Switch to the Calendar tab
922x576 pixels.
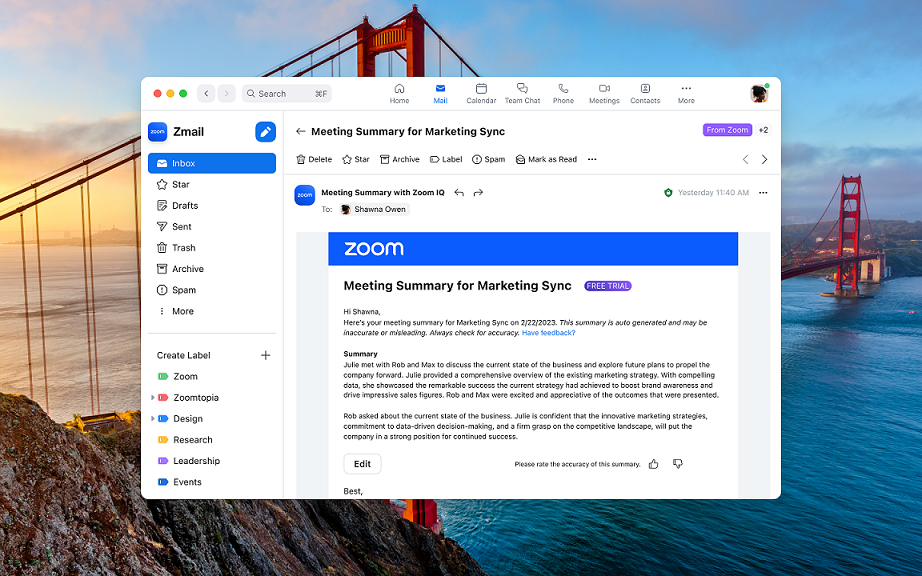coord(481,93)
